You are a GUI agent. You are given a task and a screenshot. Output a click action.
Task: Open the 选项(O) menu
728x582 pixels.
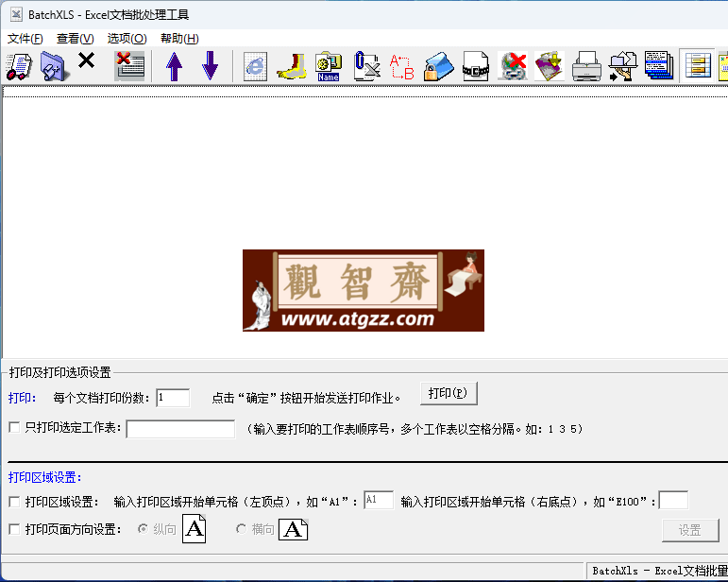coord(127,39)
